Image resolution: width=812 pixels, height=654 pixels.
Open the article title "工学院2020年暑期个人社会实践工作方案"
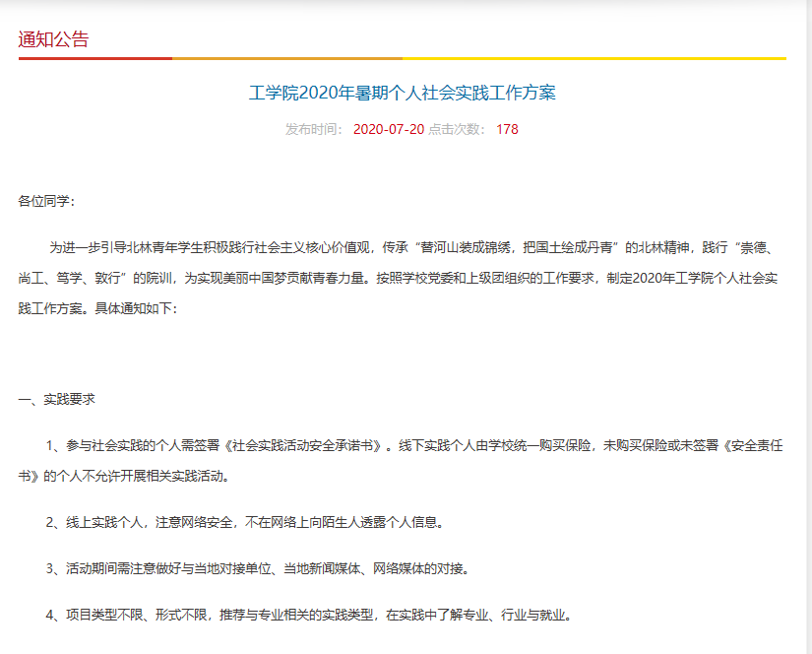click(x=403, y=94)
